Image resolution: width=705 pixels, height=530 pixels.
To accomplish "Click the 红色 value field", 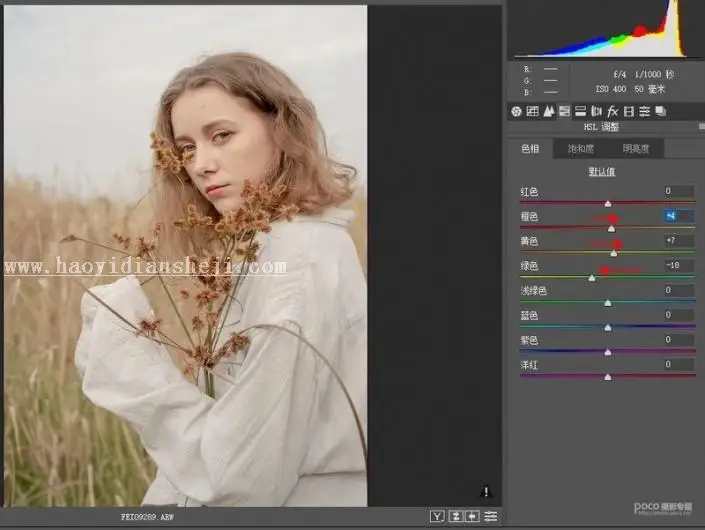I will (x=679, y=191).
